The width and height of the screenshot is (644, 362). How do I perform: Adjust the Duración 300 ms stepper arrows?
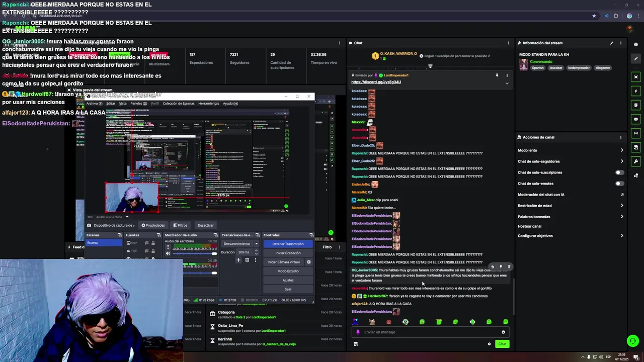(256, 252)
